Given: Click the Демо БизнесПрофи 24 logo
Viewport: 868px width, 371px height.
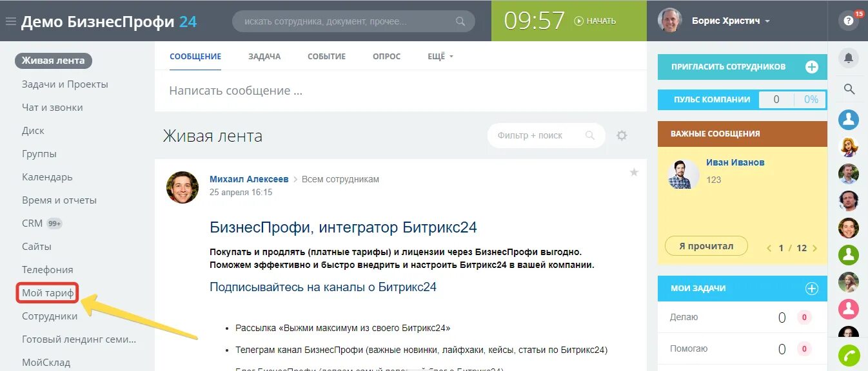Looking at the screenshot, I should [109, 21].
